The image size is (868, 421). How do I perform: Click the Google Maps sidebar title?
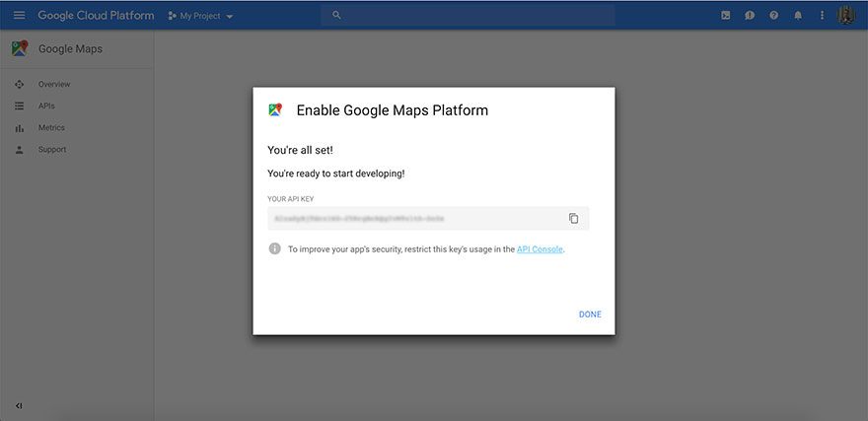tap(70, 48)
